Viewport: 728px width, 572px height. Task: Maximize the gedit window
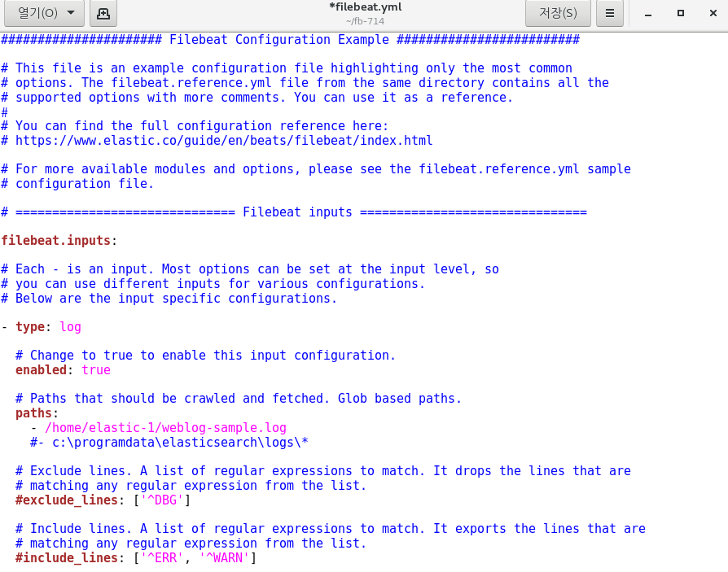tap(681, 14)
